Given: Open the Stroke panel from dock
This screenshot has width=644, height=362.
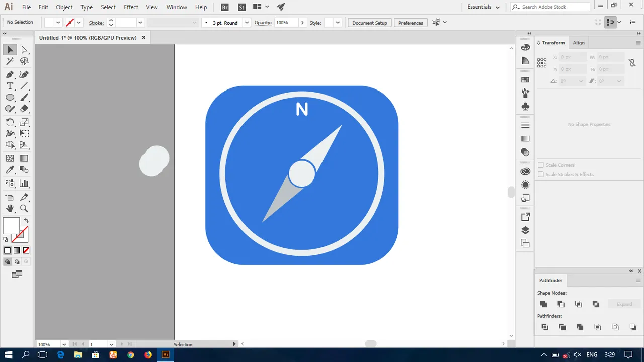Looking at the screenshot, I should pos(525,125).
